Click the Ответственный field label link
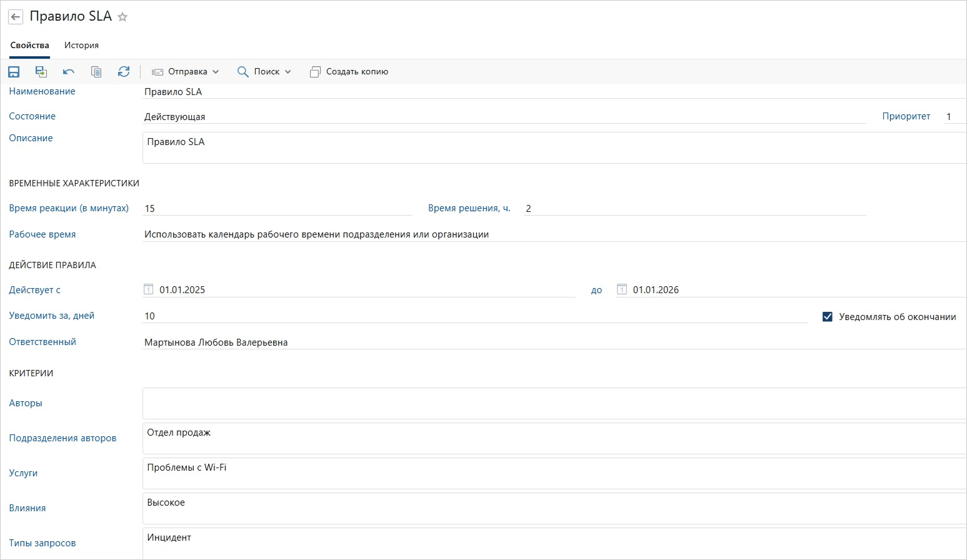 click(x=43, y=342)
